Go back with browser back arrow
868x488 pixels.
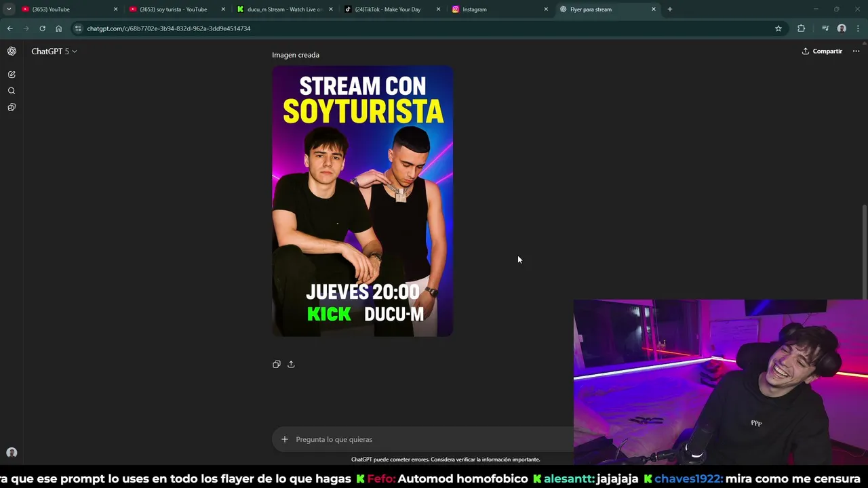(9, 28)
